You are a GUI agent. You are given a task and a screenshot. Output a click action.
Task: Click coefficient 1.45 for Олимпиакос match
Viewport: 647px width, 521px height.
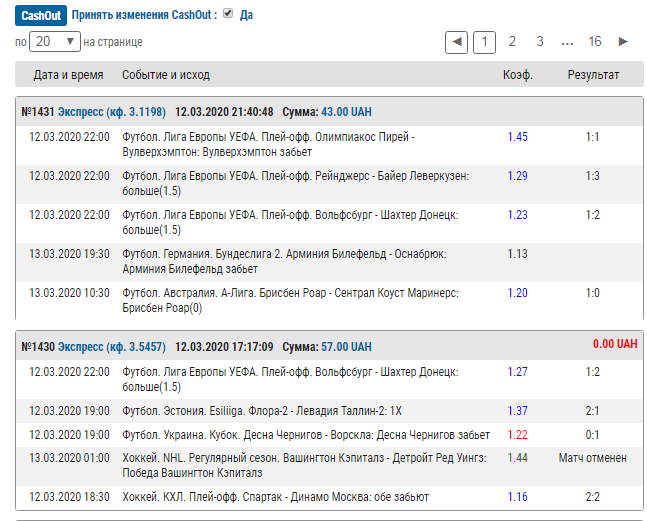coord(517,137)
